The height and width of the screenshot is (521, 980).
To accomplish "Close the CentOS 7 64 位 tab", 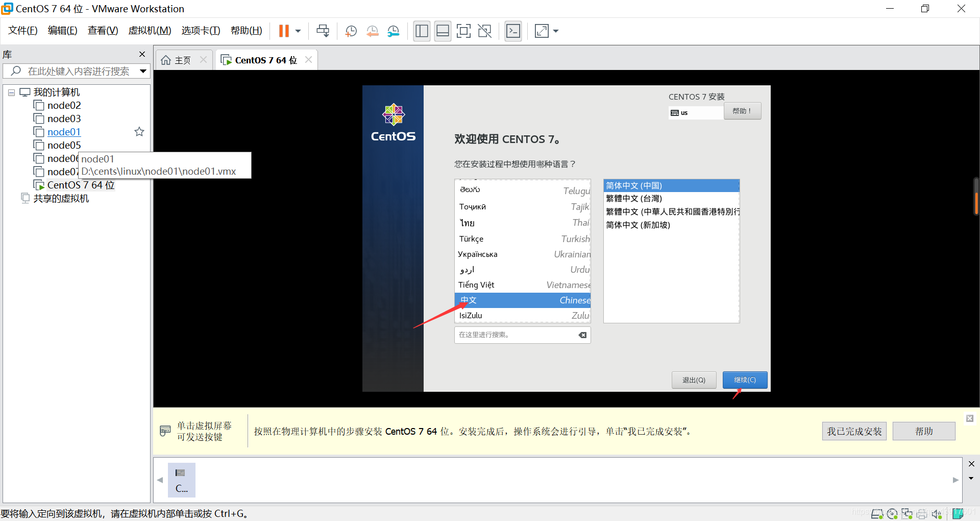I will pos(308,60).
